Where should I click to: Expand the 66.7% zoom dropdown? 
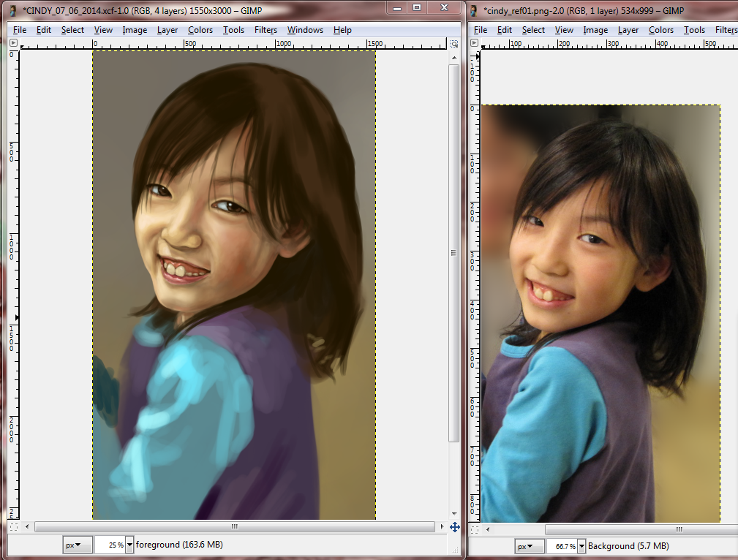[x=581, y=546]
